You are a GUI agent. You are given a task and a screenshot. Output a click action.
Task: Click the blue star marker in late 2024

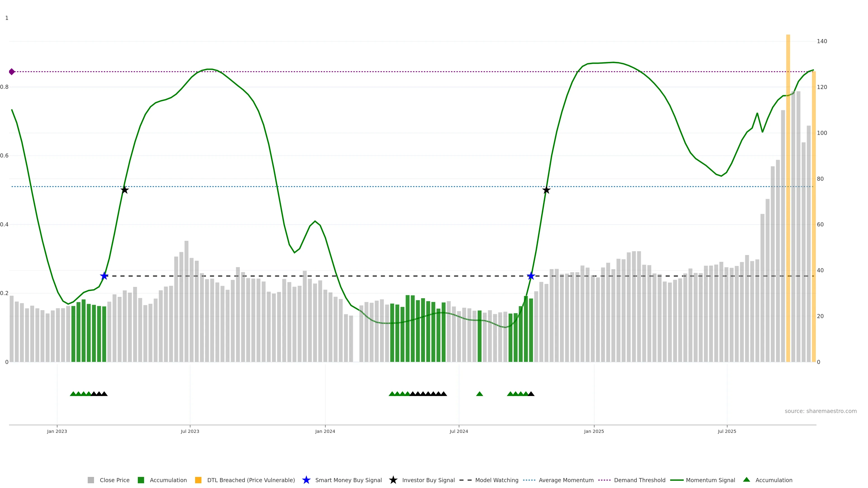point(531,276)
